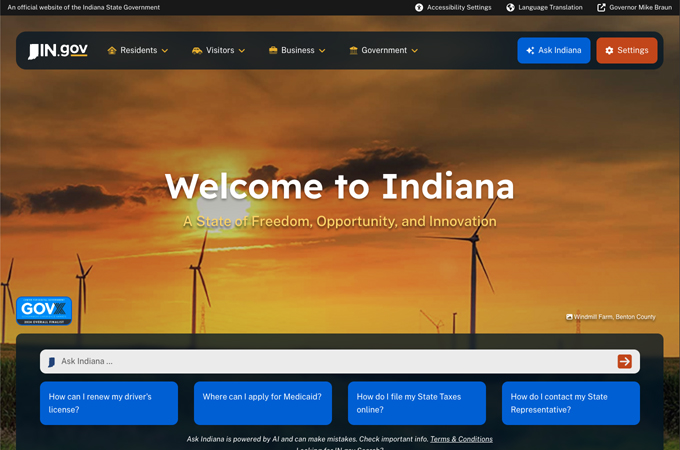Screen dimensions: 680x450
Task: Click the camera icon beside Windmill Farm caption
Action: pos(569,317)
